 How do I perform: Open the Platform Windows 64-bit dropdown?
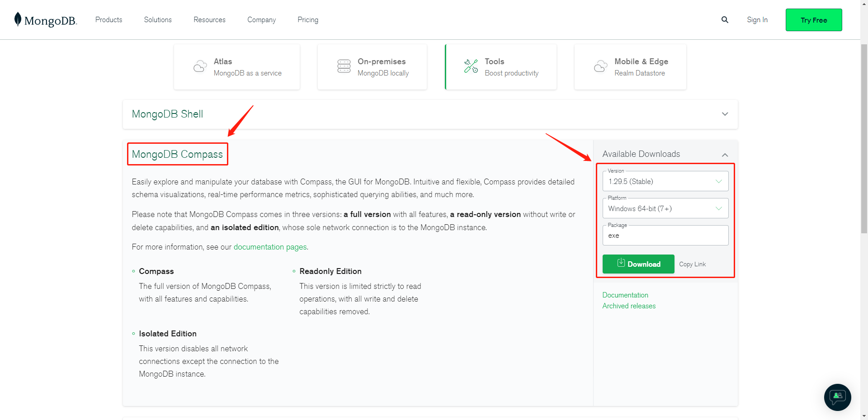(665, 208)
